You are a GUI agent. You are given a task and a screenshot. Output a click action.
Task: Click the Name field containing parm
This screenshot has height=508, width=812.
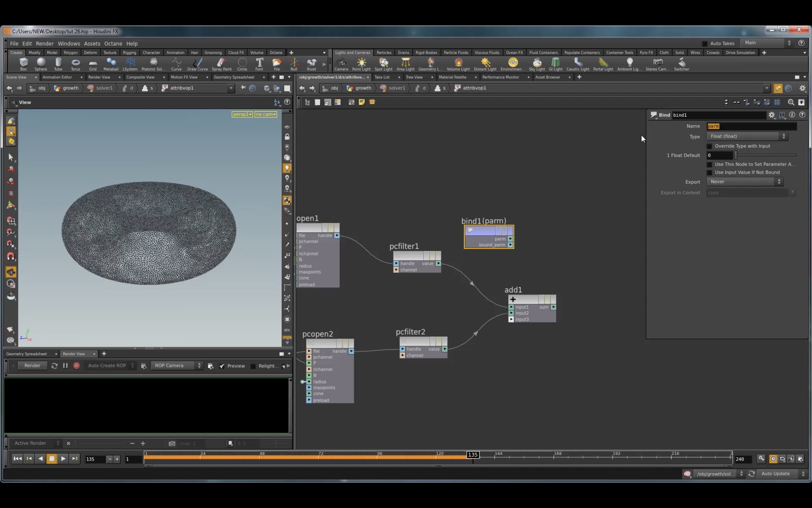751,126
